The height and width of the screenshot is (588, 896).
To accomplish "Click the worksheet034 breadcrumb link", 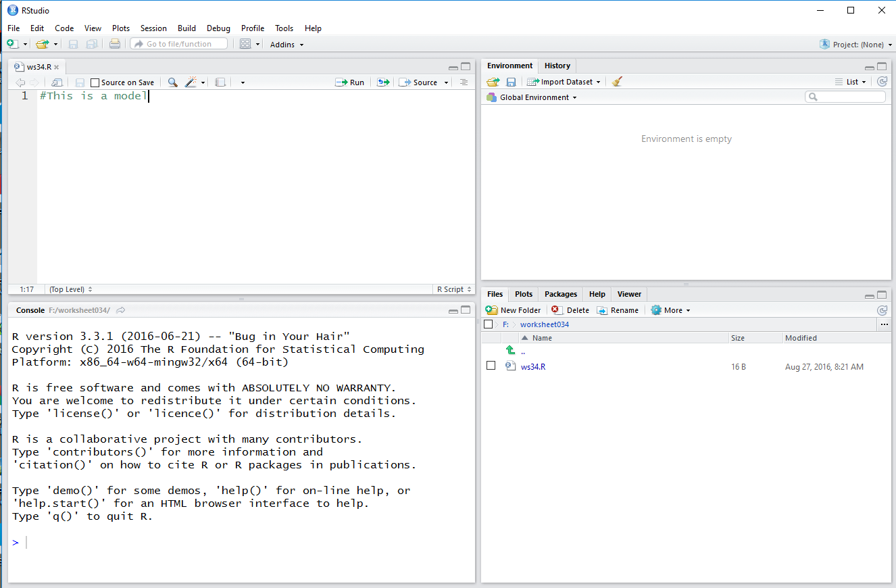I will 545,324.
